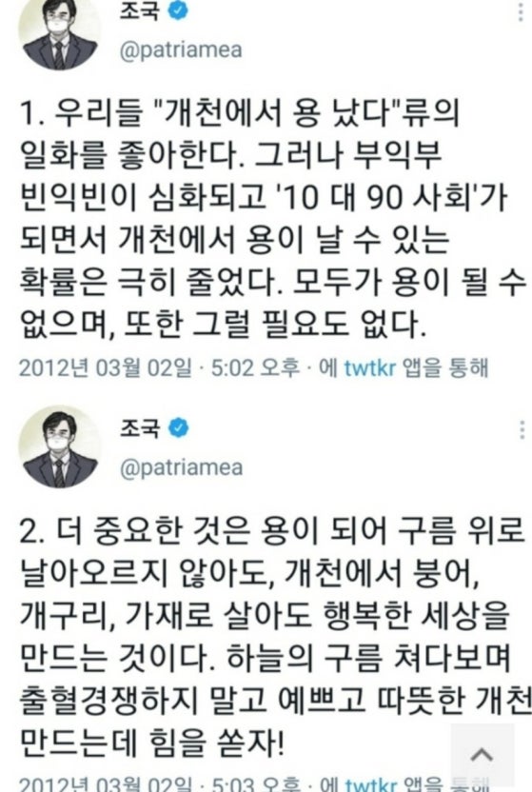The image size is (532, 792).
Task: Open the more options menu of the first tweet
Action: [521, 11]
